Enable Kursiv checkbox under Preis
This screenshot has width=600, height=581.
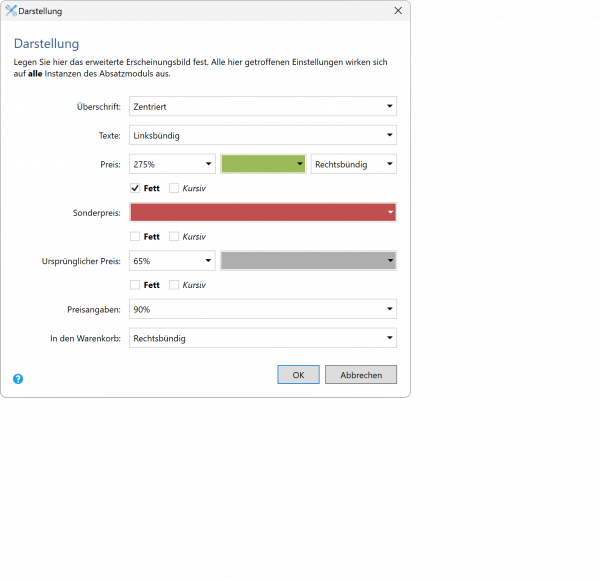tap(174, 188)
